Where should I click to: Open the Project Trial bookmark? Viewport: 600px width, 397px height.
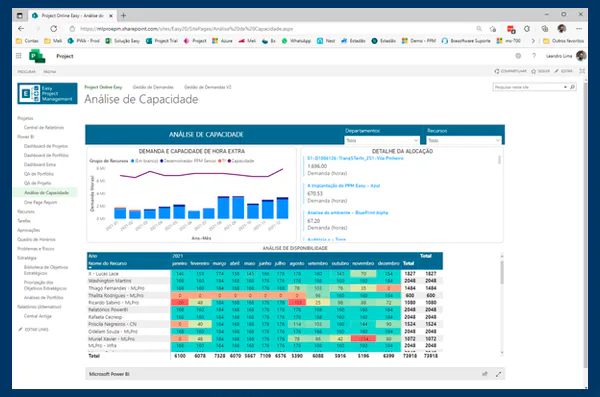(161, 41)
